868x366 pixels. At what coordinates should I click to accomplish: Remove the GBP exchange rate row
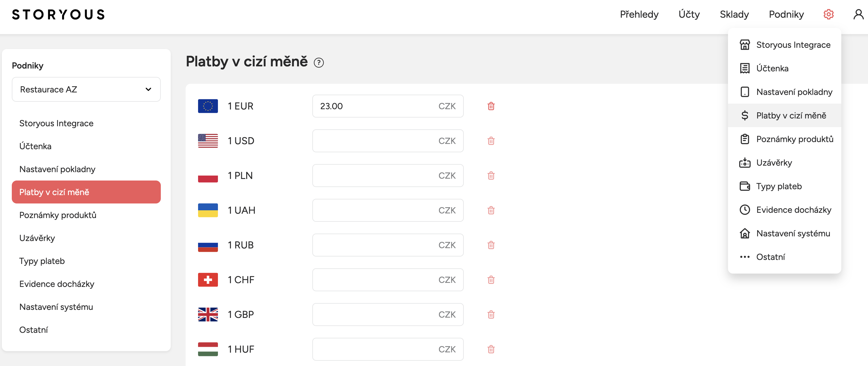pyautogui.click(x=491, y=315)
